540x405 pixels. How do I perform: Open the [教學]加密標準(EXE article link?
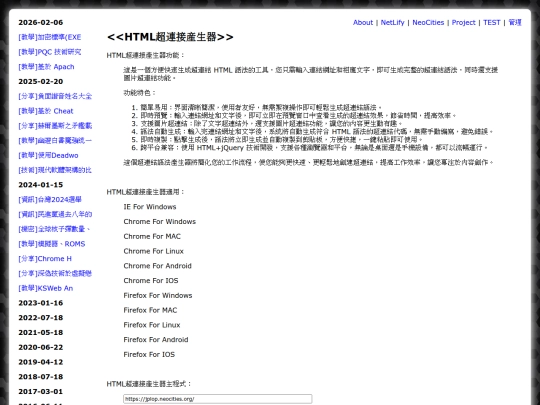click(50, 37)
